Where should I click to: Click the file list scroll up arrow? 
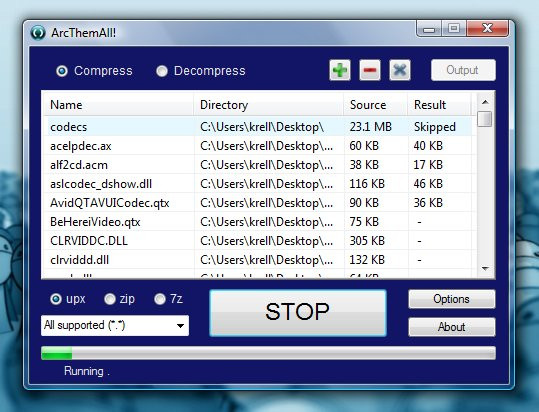485,102
